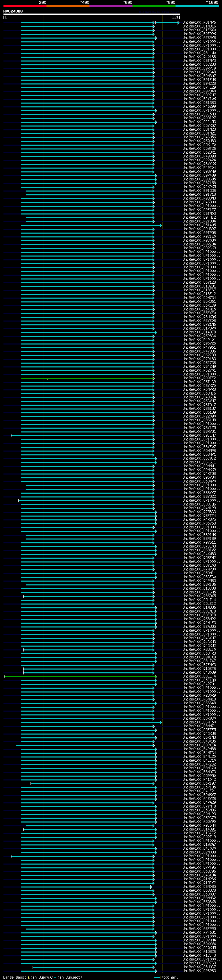Select label UniRef100_A5HMP6

[x=199, y=451]
